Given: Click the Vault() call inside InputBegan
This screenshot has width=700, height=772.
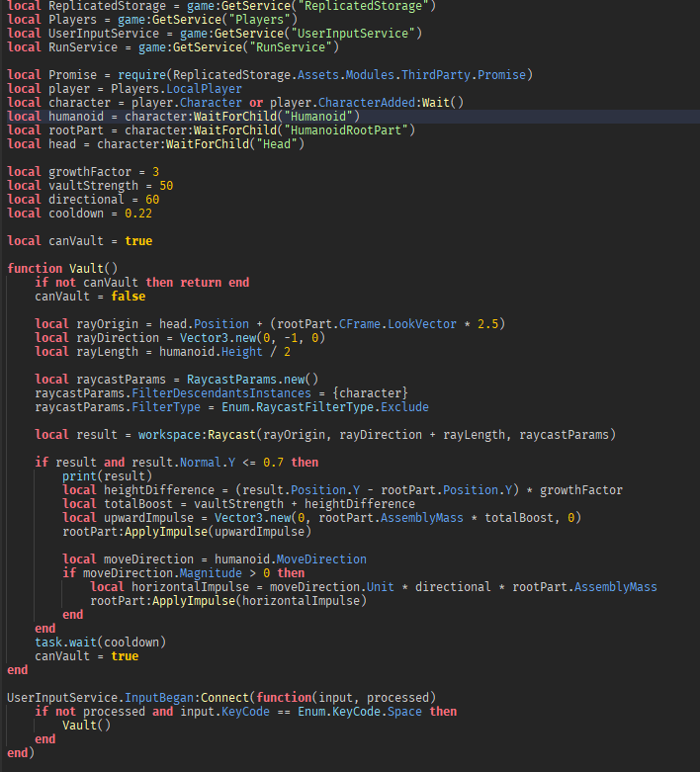Looking at the screenshot, I should 86,726.
